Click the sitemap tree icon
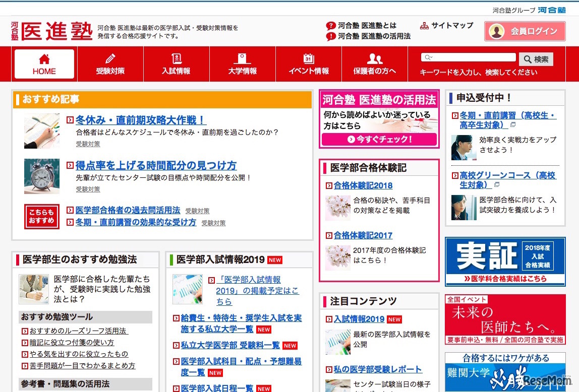This screenshot has height=392, width=579. coord(424,26)
